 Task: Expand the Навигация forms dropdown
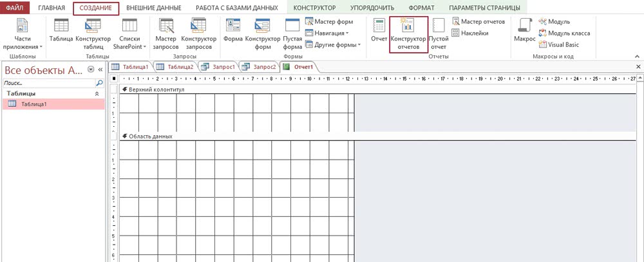click(331, 33)
